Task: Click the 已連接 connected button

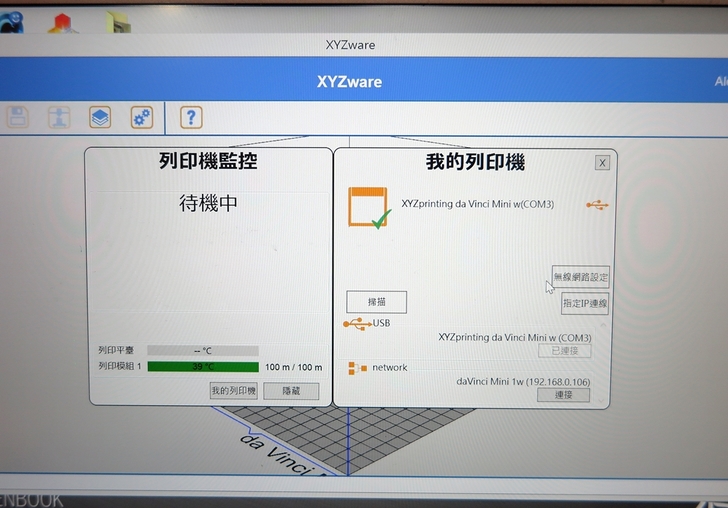Action: (565, 351)
